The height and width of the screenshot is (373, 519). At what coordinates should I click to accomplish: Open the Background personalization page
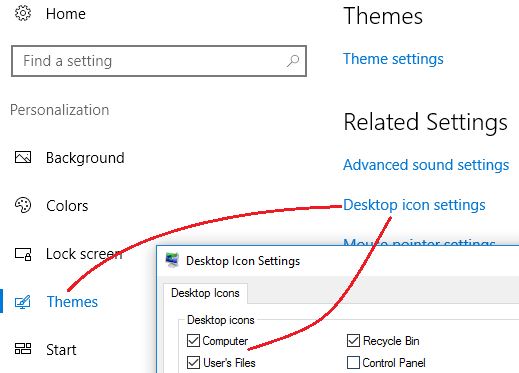point(85,158)
